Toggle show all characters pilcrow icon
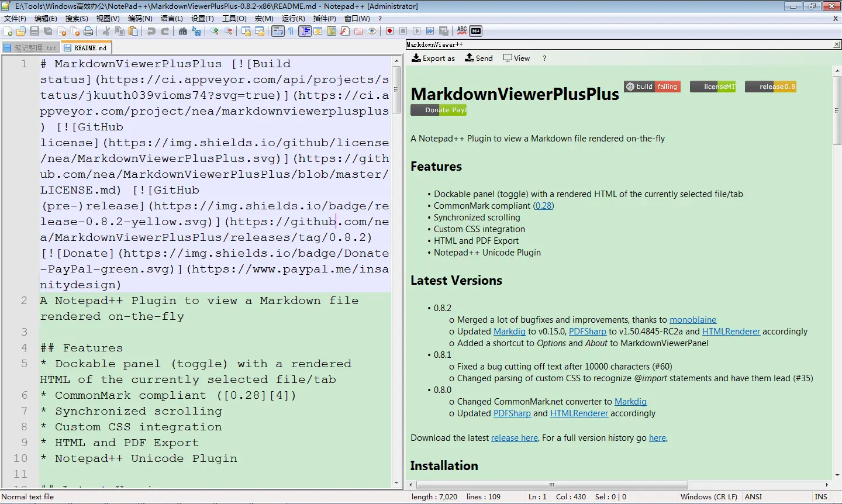This screenshot has width=842, height=504. 291,31
